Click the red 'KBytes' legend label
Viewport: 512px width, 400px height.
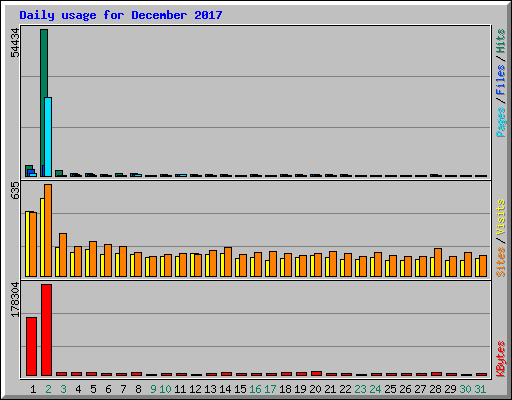pyautogui.click(x=500, y=359)
